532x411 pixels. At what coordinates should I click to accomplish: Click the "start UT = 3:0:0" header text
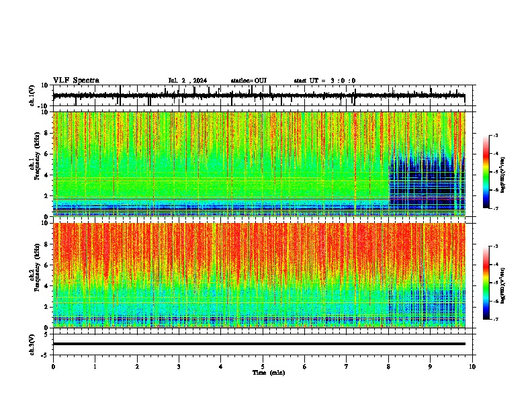pos(324,81)
